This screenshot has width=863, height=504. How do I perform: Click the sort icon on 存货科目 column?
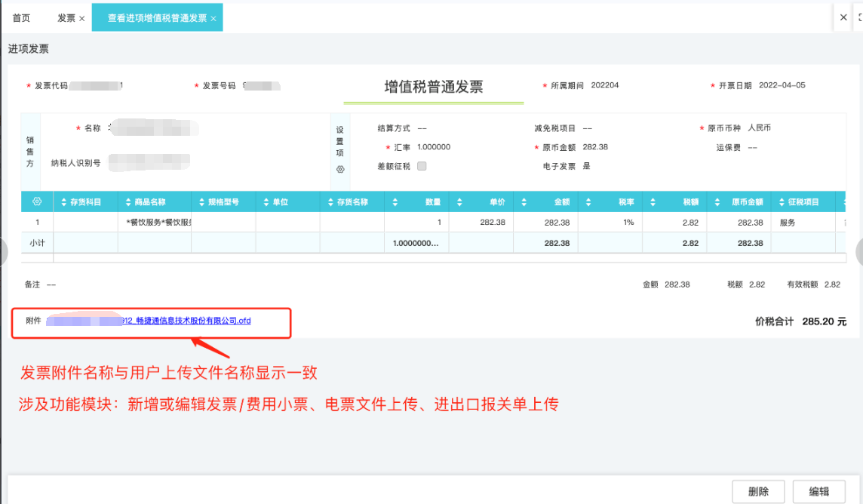[63, 202]
